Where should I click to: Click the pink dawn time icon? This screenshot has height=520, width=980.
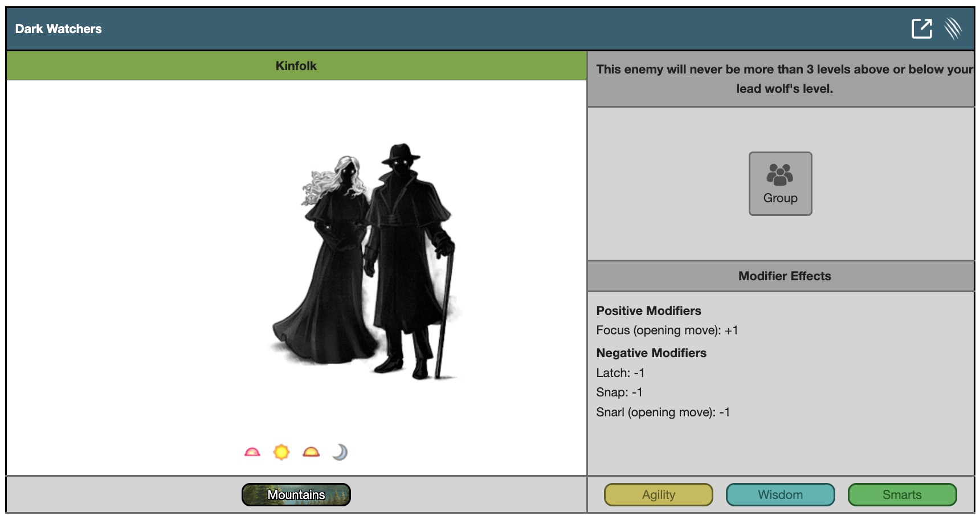point(252,452)
